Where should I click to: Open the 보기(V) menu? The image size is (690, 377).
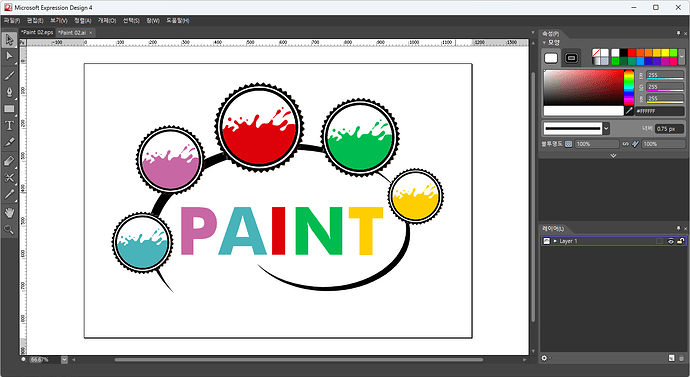coord(59,21)
